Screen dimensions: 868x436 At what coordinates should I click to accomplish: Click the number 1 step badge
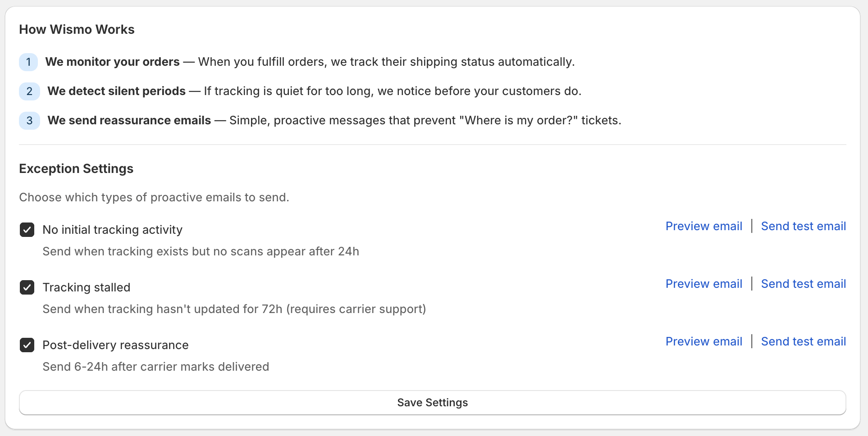pos(28,62)
